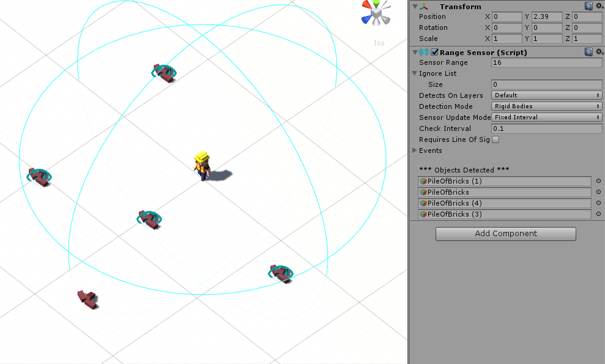
Task: Toggle Iso projection label in scene
Action: point(379,43)
